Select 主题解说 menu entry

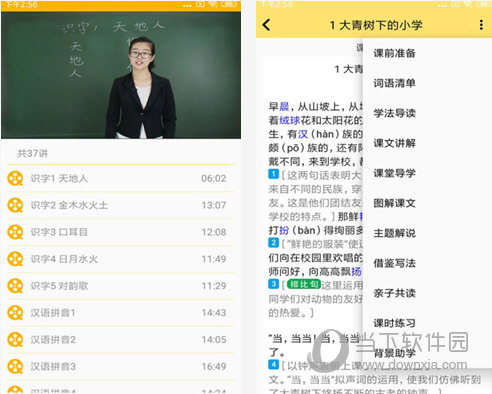(394, 233)
